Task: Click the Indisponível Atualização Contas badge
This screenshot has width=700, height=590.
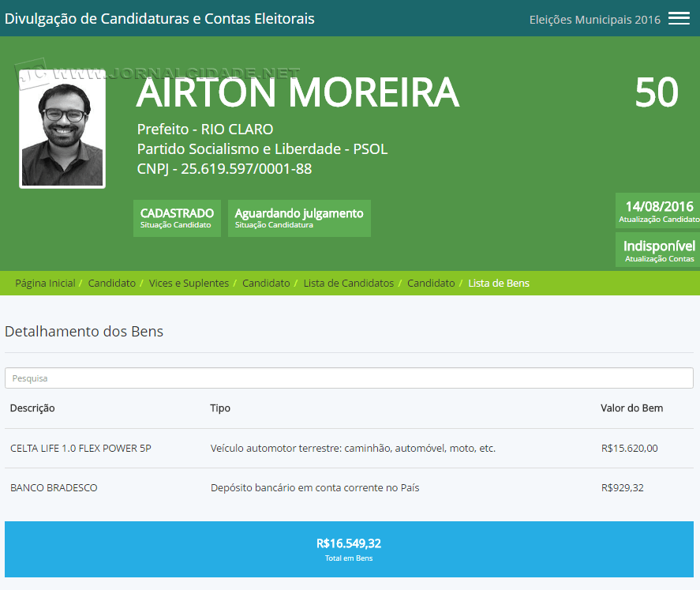Action: [x=657, y=250]
